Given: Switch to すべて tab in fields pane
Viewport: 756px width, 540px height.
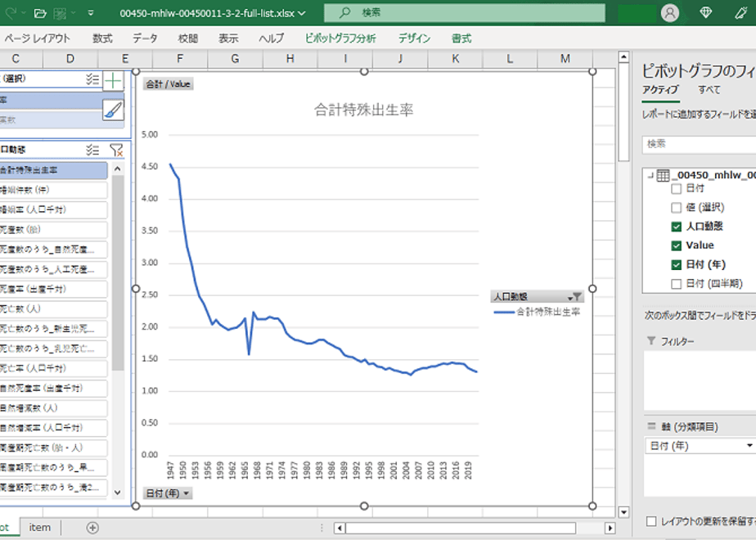Looking at the screenshot, I should 709,90.
